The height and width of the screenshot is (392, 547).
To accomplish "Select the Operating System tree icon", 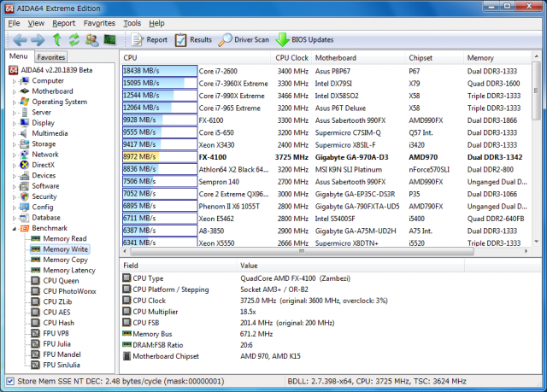I will (x=25, y=102).
